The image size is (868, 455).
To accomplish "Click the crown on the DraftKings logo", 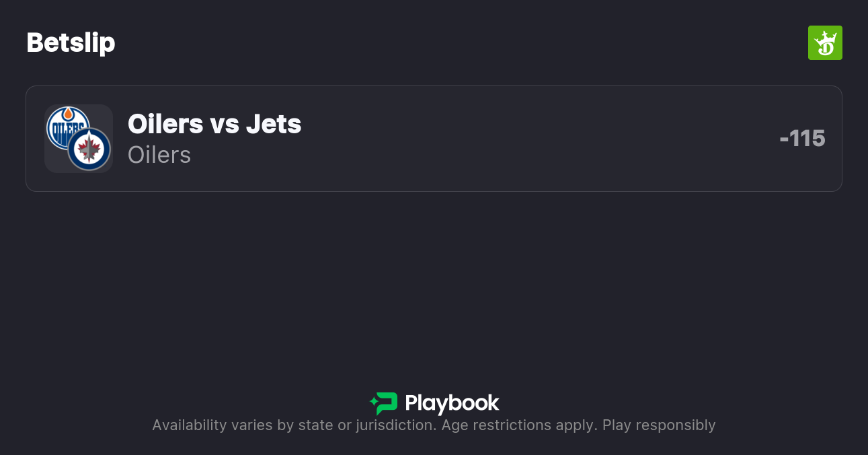I will [827, 36].
